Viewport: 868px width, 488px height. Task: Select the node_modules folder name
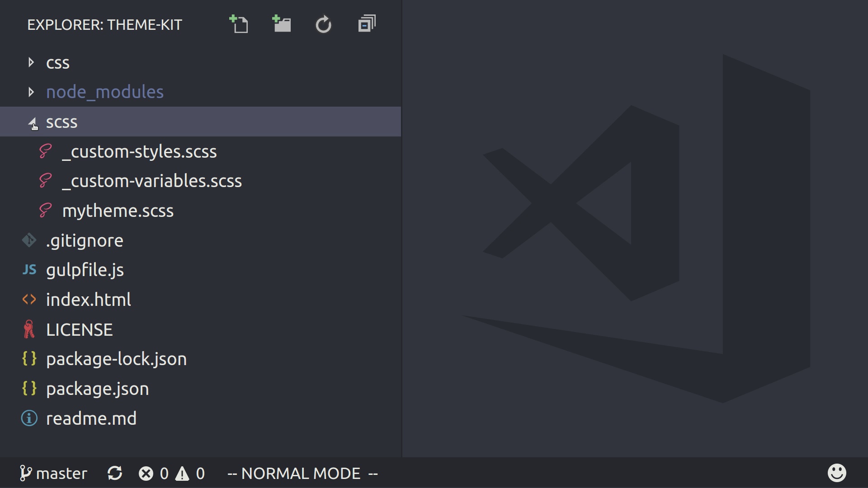point(105,92)
